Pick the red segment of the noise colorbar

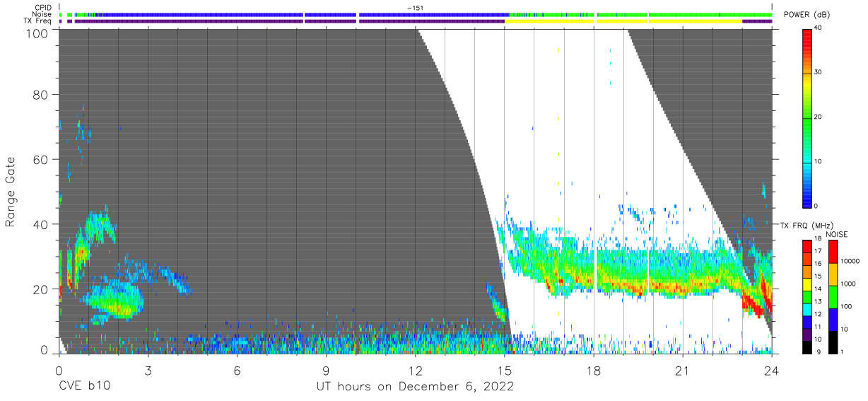[x=833, y=252]
